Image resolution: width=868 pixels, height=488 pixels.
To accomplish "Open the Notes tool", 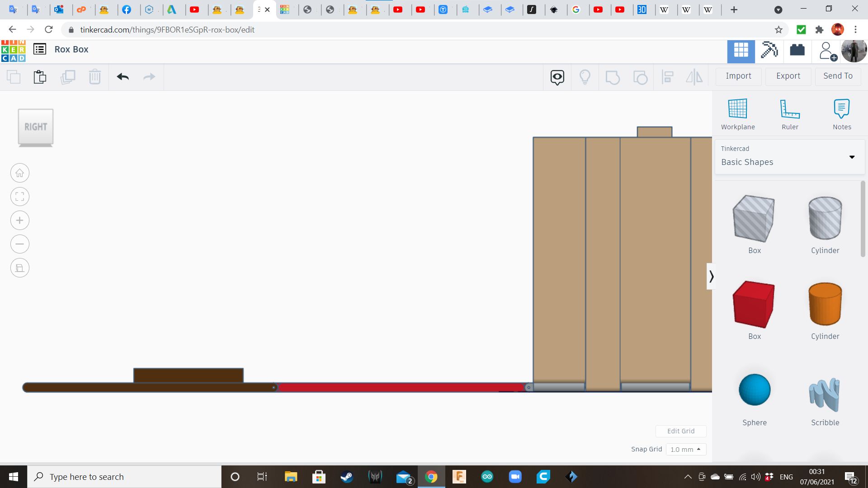I will coord(841,109).
